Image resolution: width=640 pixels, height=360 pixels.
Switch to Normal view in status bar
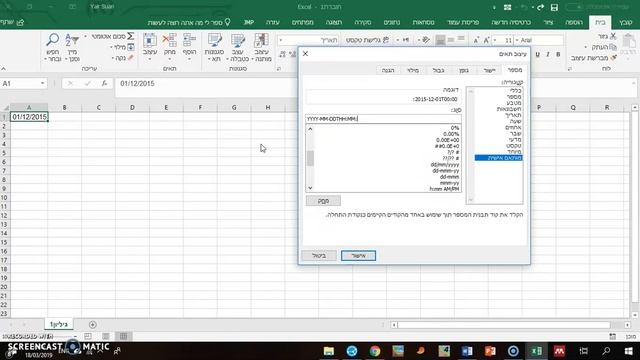pyautogui.click(x=124, y=336)
